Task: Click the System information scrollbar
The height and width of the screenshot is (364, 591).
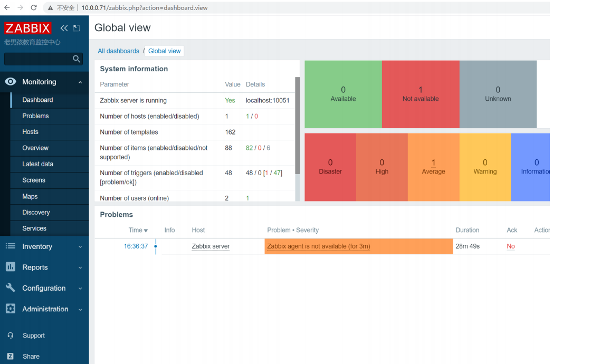Action: 298,126
